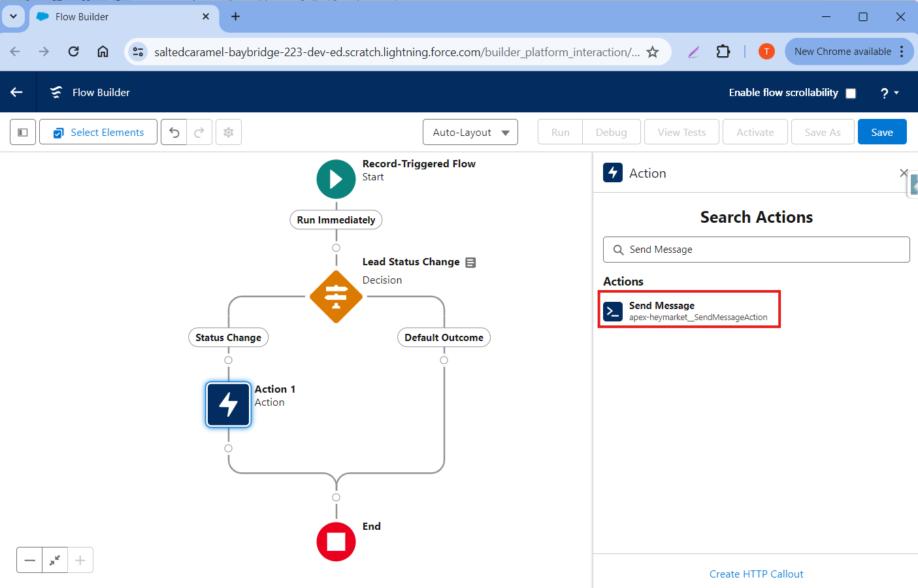
Task: View site information icon in address bar
Action: [138, 52]
